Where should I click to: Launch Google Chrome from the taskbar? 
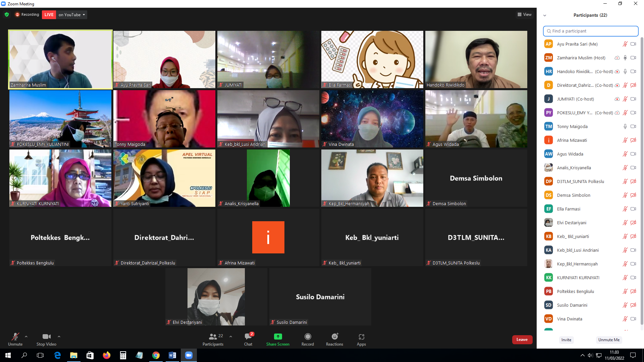pyautogui.click(x=156, y=355)
